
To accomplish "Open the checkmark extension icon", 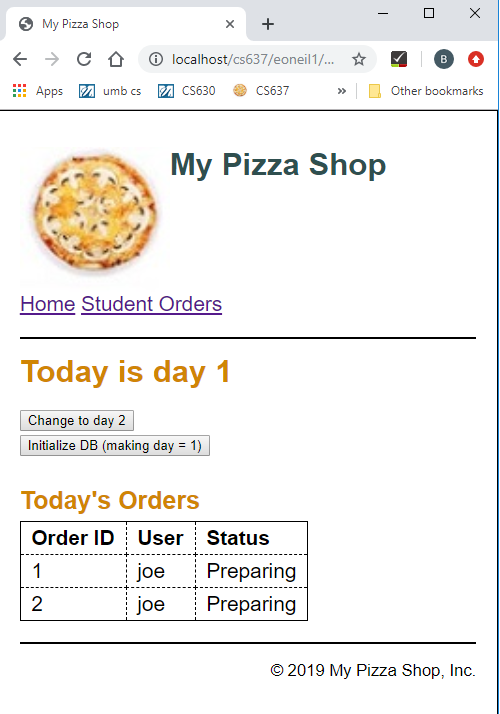I will click(x=399, y=59).
